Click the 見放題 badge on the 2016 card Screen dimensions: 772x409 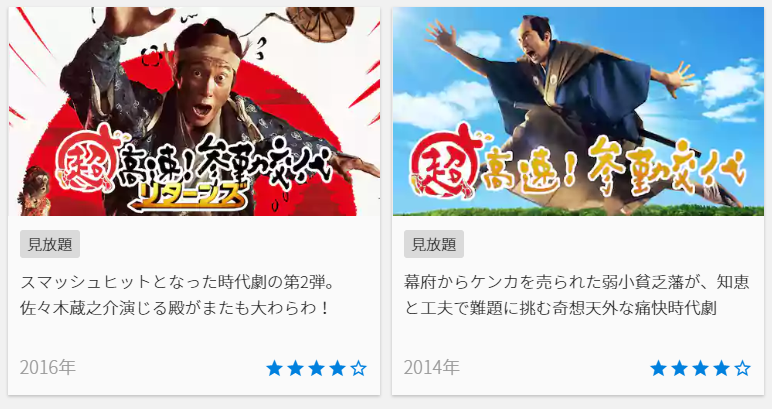click(x=50, y=244)
